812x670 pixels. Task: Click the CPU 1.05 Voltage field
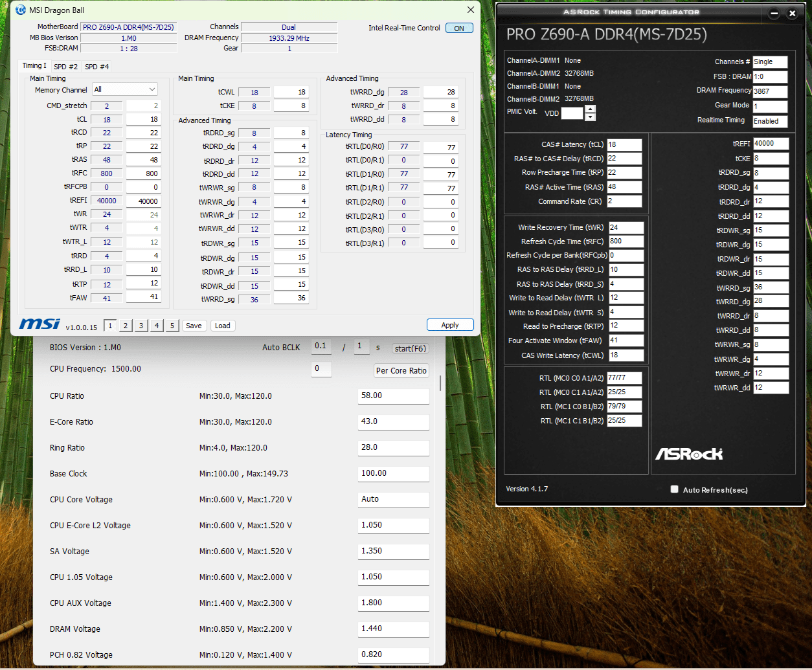tap(393, 577)
